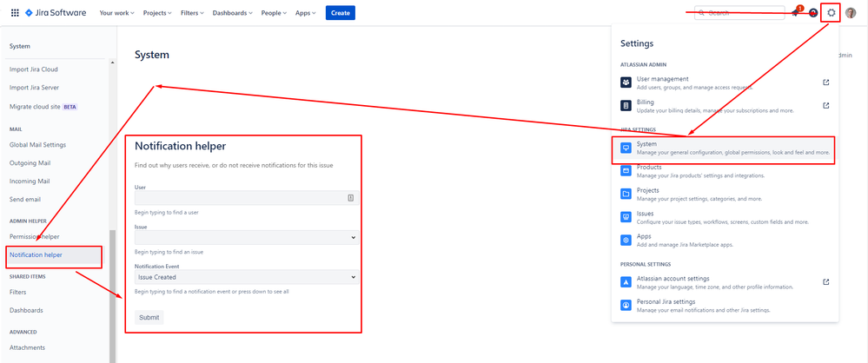The image size is (868, 363).
Task: Click the Create button
Action: [x=341, y=13]
